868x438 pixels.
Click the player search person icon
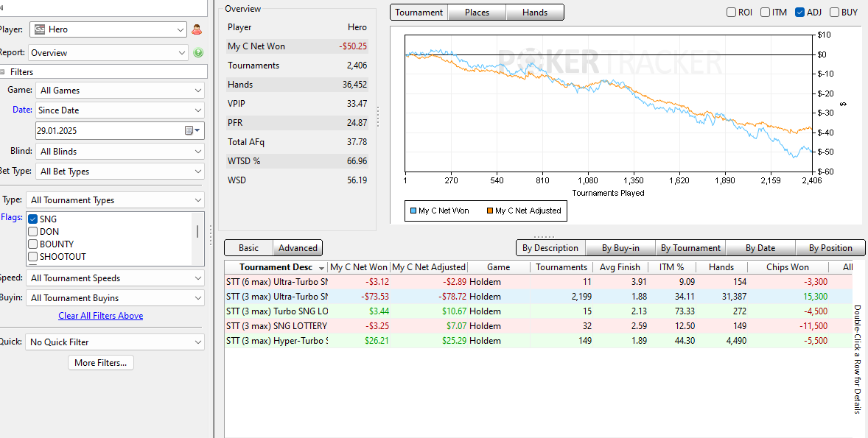click(197, 30)
